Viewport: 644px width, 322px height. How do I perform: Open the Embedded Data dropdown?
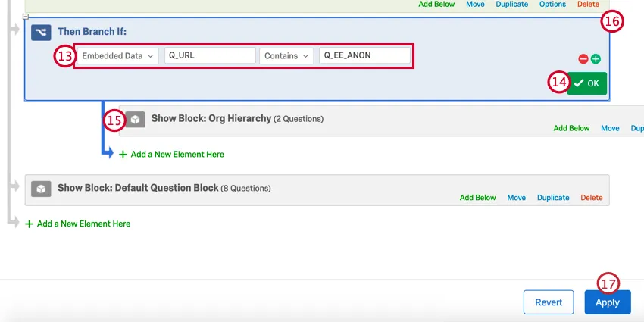(117, 55)
